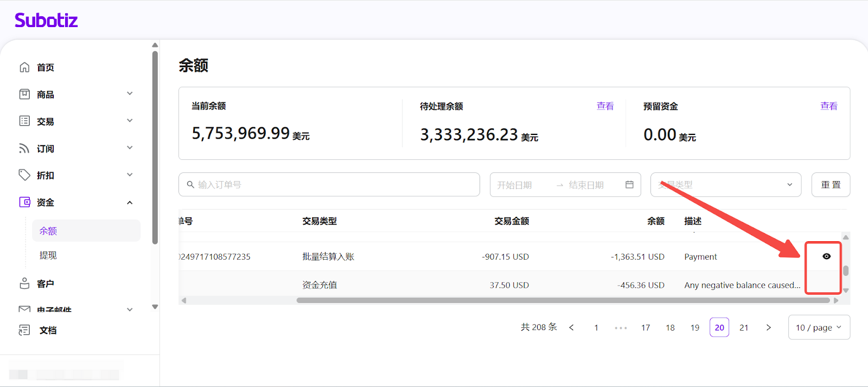868x387 pixels.
Task: Expand the Transactions (交易) menu chevron
Action: point(130,121)
